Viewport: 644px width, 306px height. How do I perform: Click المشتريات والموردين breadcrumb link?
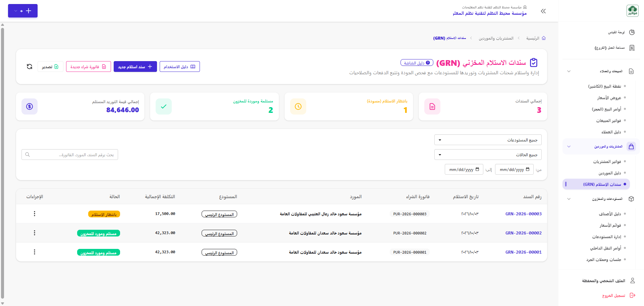(496, 38)
